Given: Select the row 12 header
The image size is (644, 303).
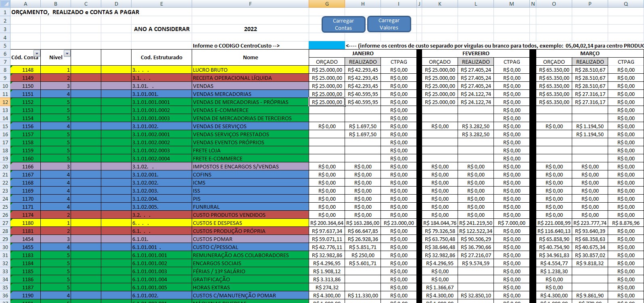Looking at the screenshot, I should (5, 102).
